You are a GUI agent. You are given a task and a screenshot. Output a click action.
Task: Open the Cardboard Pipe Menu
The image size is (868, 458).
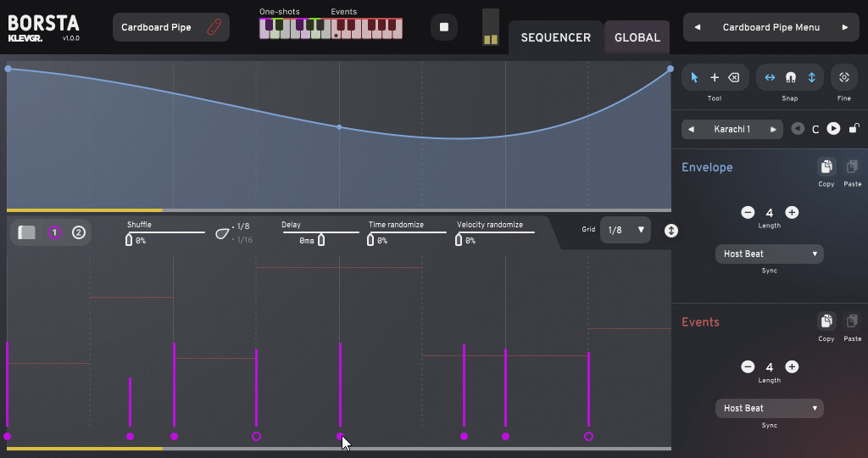(x=771, y=27)
